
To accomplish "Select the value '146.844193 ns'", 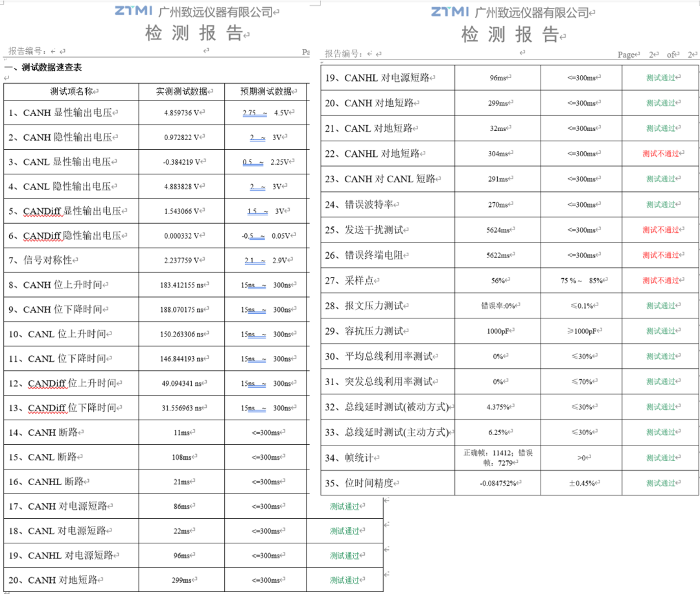I will coord(181,359).
